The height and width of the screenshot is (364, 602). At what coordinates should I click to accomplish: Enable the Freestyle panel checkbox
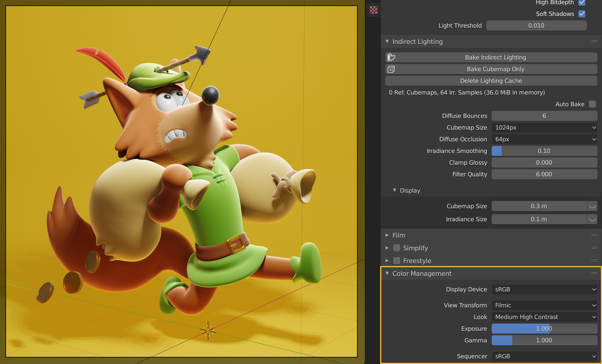pyautogui.click(x=397, y=261)
